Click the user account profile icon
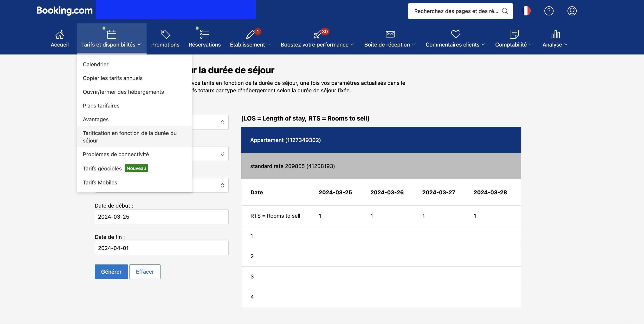 pyautogui.click(x=572, y=11)
